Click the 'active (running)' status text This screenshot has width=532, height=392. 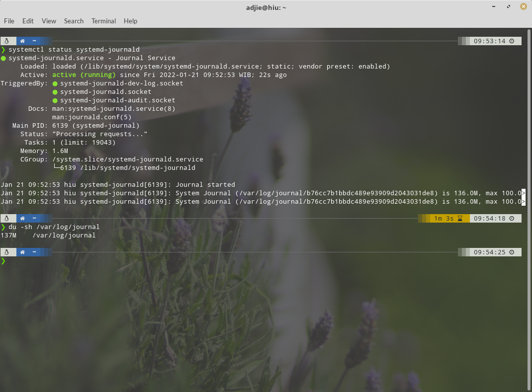84,75
